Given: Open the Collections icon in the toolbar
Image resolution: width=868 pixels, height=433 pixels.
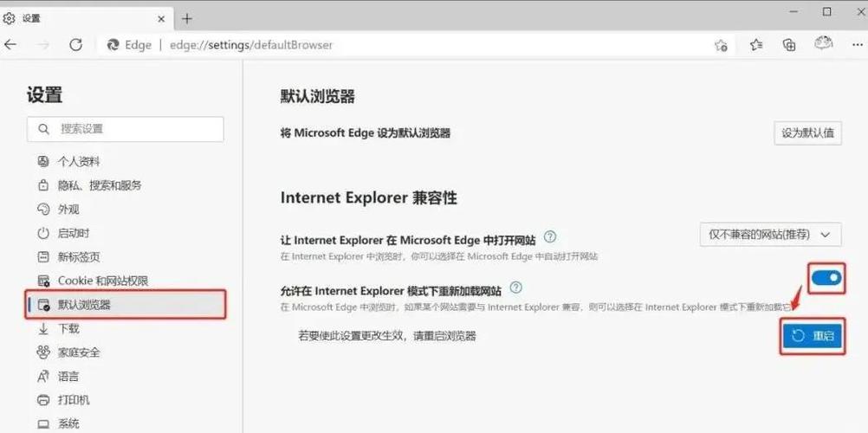Looking at the screenshot, I should [x=789, y=45].
